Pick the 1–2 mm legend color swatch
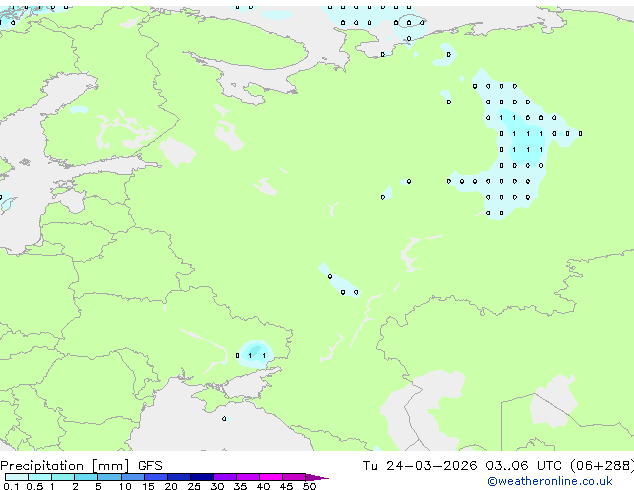The width and height of the screenshot is (634, 490). [x=63, y=477]
